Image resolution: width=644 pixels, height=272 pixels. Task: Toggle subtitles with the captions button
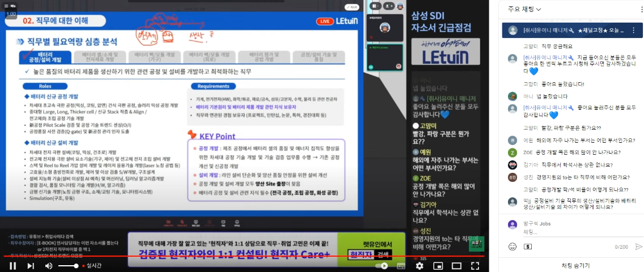[401, 266]
